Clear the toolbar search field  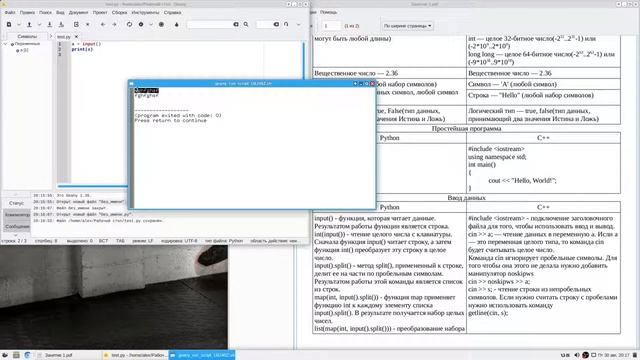click(236, 24)
